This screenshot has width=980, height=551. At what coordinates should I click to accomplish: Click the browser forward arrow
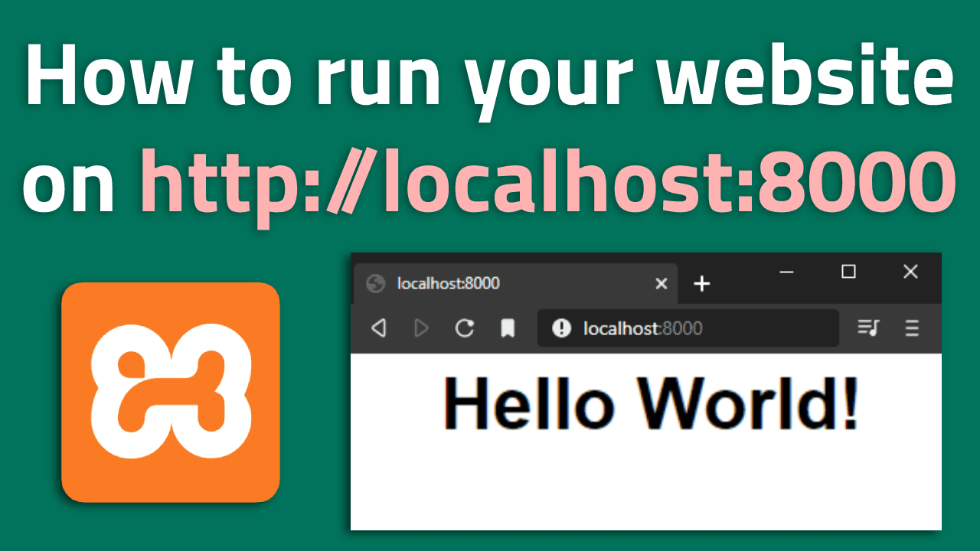coord(420,328)
